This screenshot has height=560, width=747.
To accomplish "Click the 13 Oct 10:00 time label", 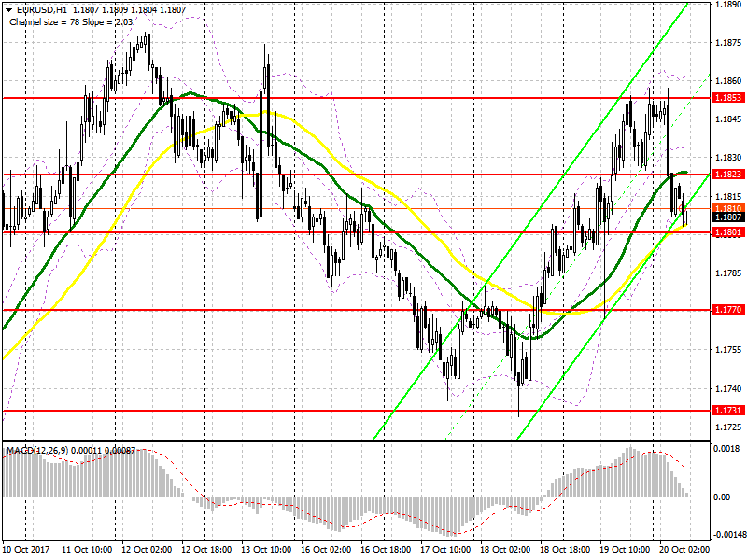I will (x=266, y=550).
